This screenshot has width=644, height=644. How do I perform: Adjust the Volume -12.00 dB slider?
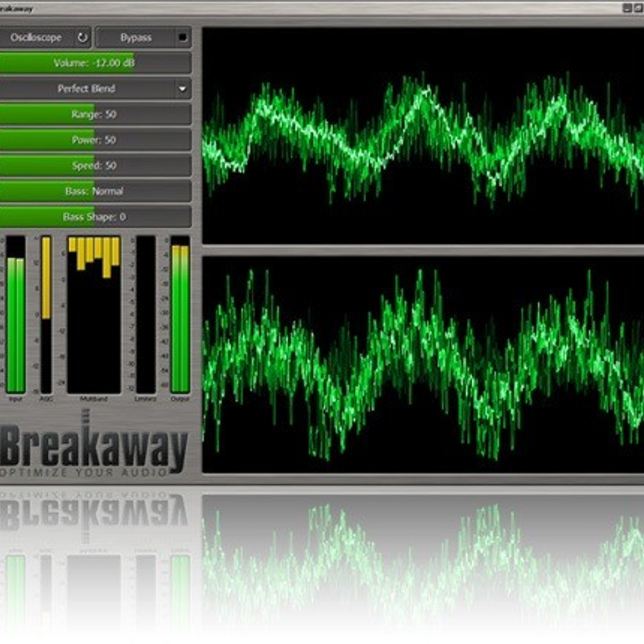(96, 63)
